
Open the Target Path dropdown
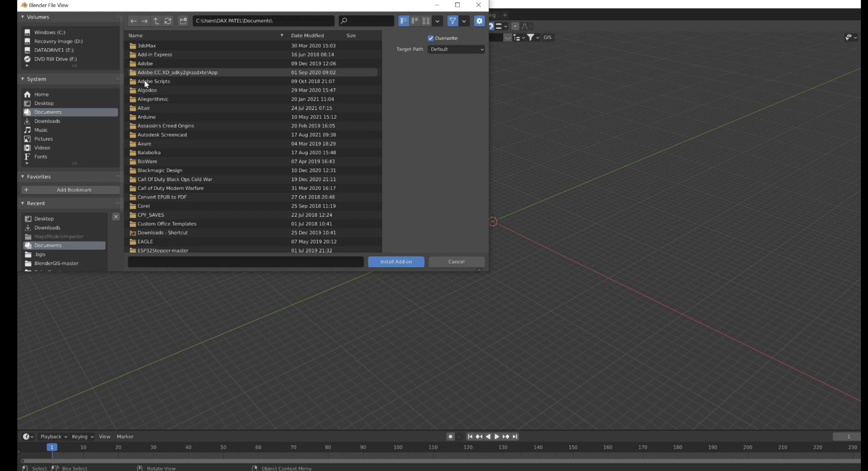tap(456, 49)
